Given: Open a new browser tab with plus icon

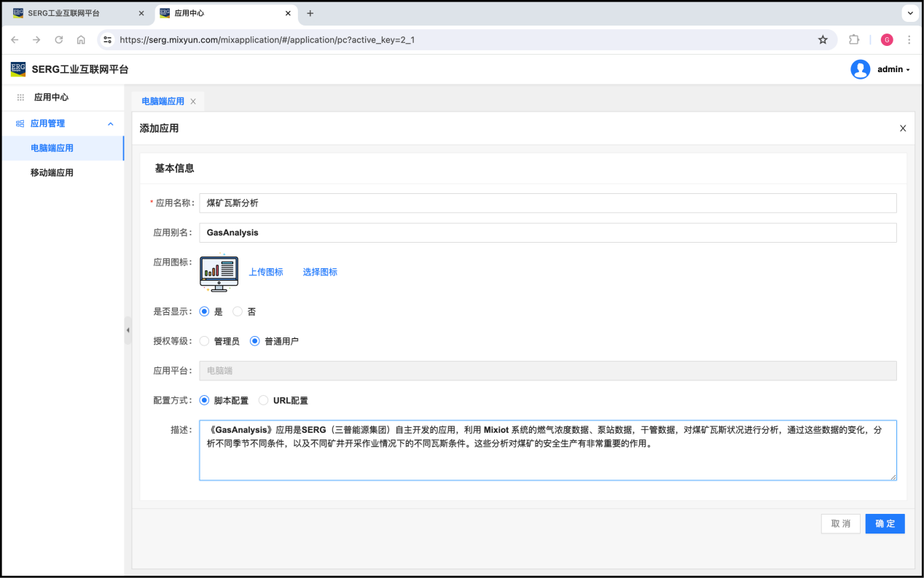Looking at the screenshot, I should coord(310,13).
